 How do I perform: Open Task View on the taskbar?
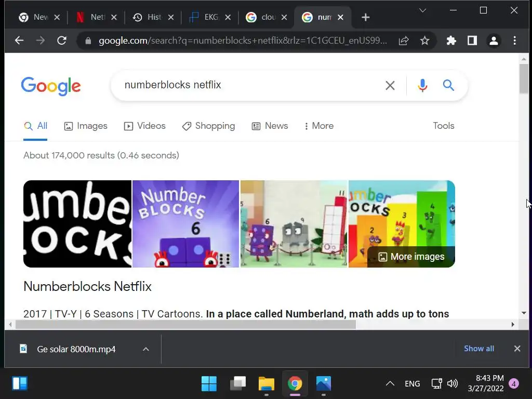click(x=238, y=384)
